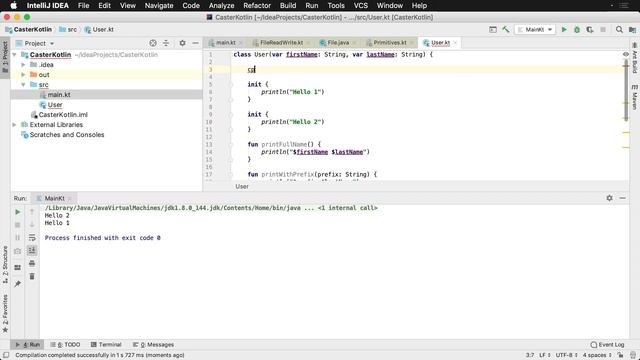Open the Apple menu
The image size is (640, 360).
[13, 6]
